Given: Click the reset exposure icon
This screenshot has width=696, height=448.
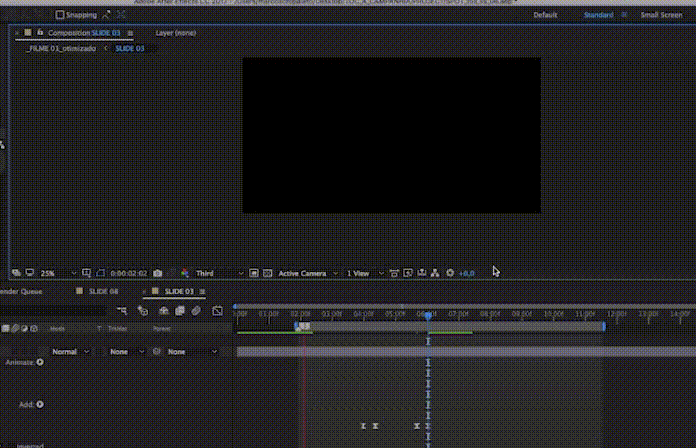Looking at the screenshot, I should pos(450,273).
